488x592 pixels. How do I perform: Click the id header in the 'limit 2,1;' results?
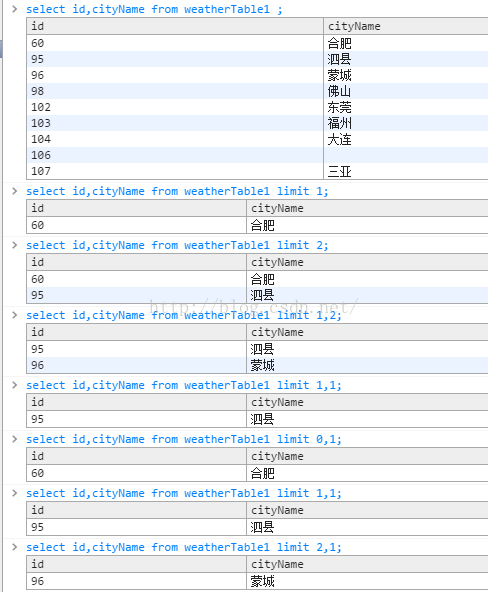coord(137,564)
